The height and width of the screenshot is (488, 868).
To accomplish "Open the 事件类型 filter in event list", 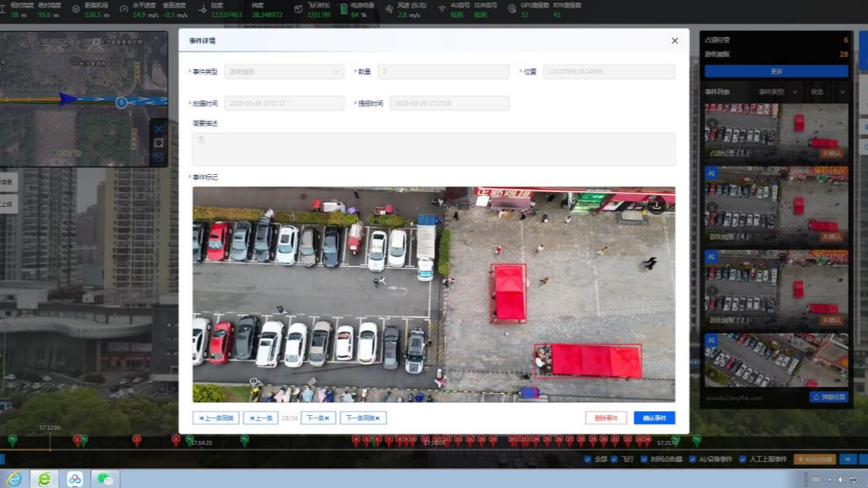I will coord(777,92).
